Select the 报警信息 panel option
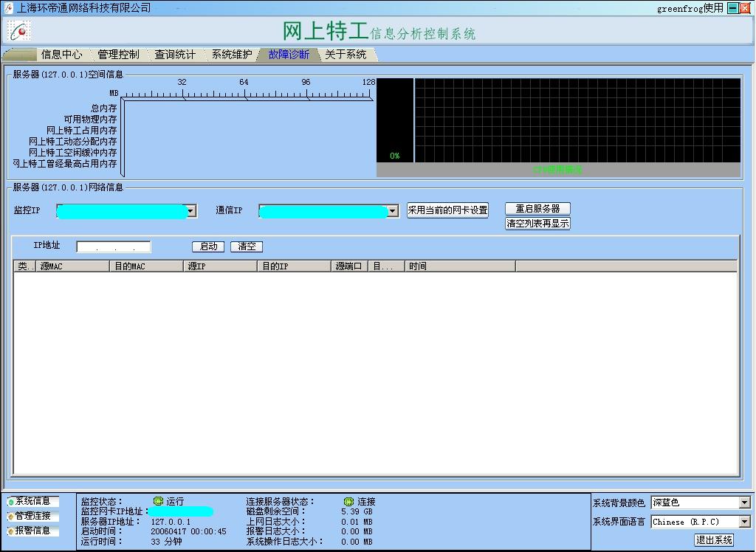 click(x=32, y=531)
